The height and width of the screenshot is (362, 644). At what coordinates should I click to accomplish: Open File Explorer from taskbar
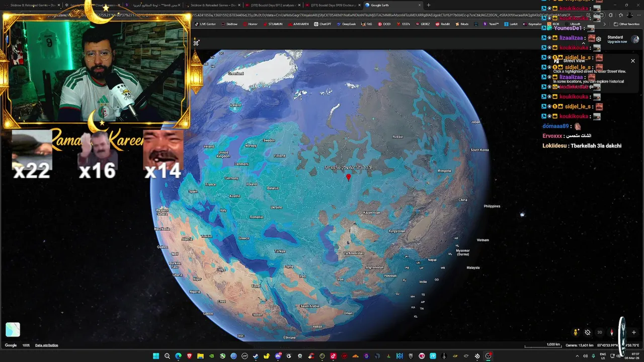click(200, 356)
